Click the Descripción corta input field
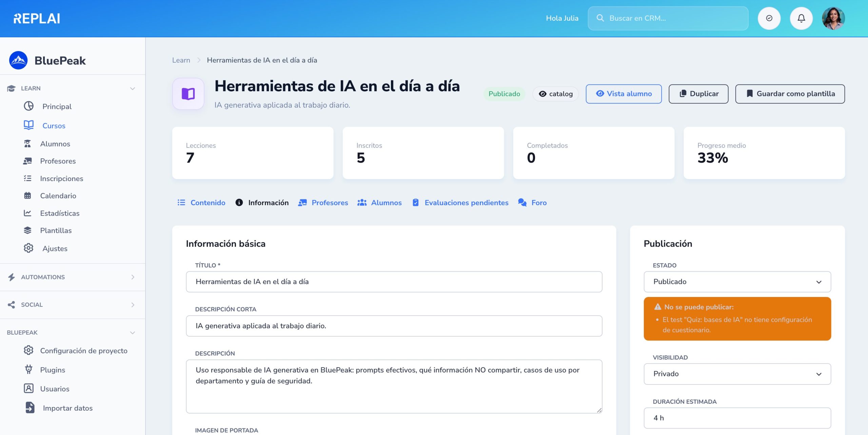Viewport: 868px width, 435px height. [x=394, y=326]
